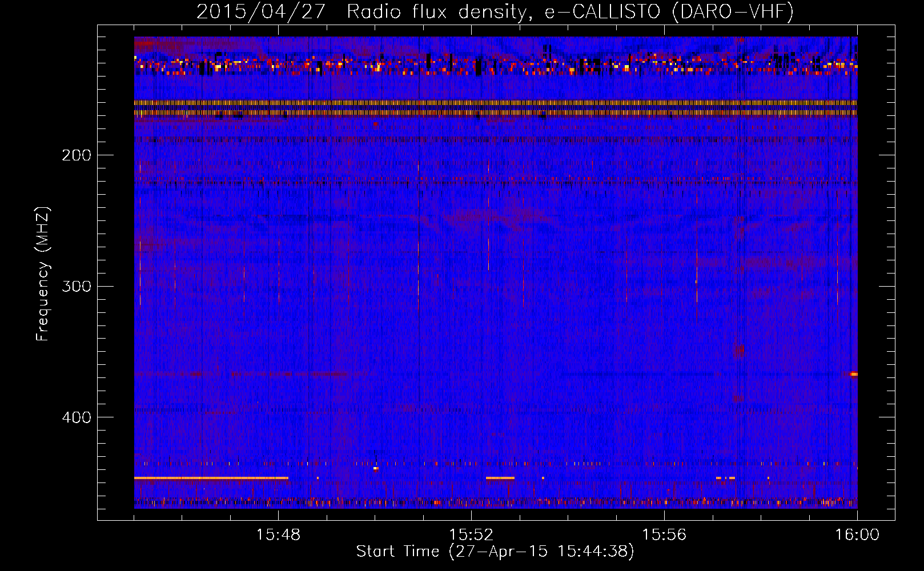Click the 16:00 time tick label

coord(857,535)
